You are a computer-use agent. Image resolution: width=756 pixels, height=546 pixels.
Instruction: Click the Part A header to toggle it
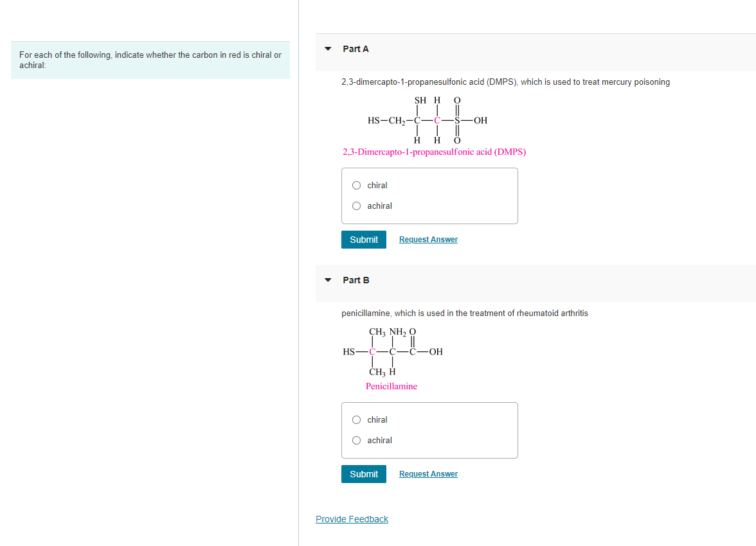point(355,48)
